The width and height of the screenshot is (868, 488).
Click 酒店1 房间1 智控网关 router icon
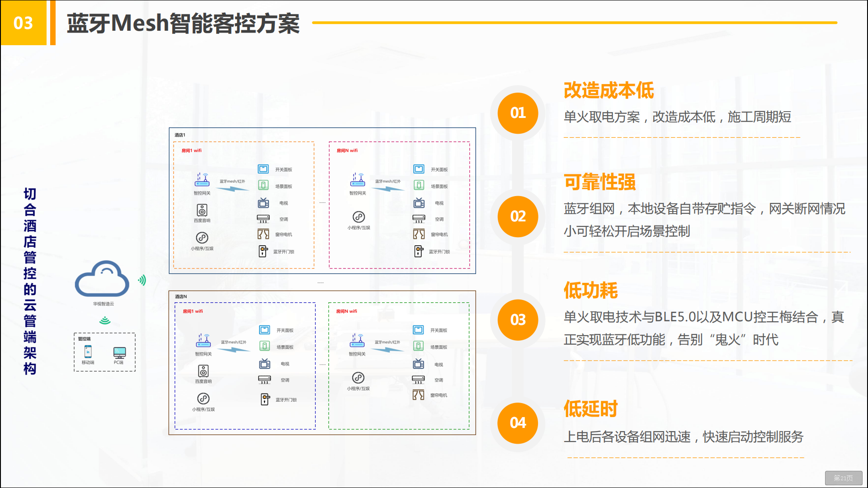(x=202, y=180)
